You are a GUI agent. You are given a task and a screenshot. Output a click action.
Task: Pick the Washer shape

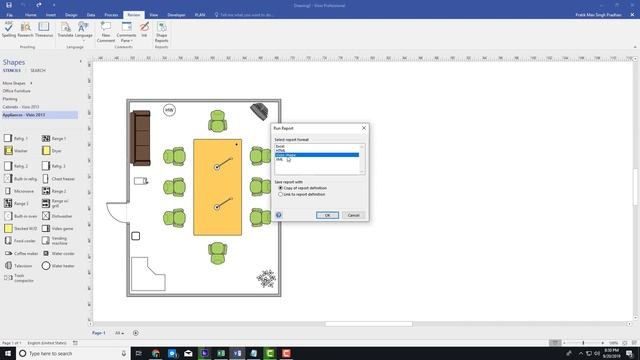[x=16, y=151]
